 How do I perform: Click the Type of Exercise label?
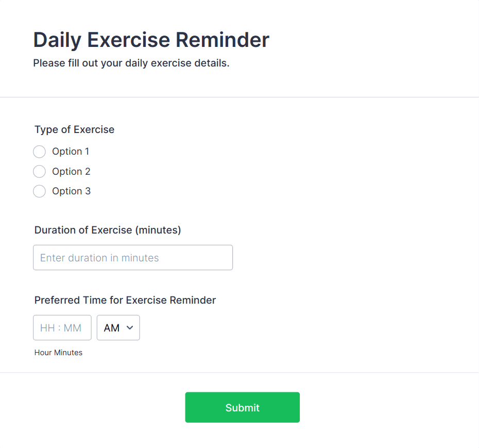pyautogui.click(x=74, y=129)
